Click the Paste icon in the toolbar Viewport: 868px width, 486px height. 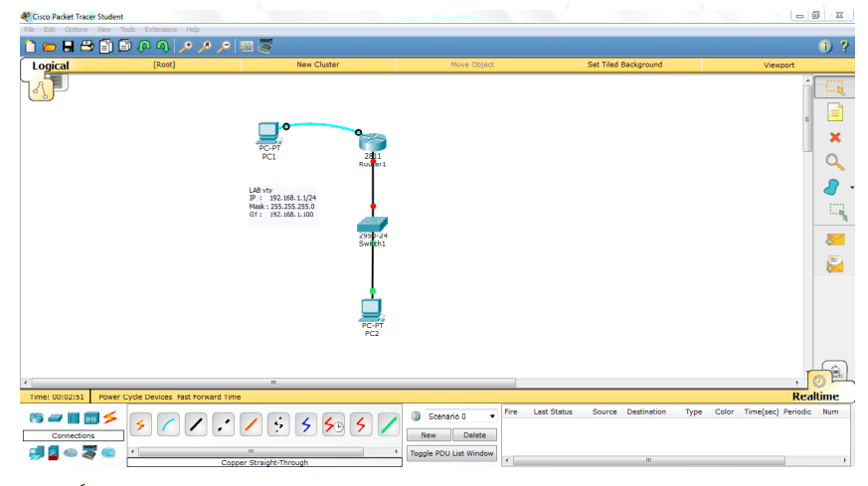click(x=125, y=47)
